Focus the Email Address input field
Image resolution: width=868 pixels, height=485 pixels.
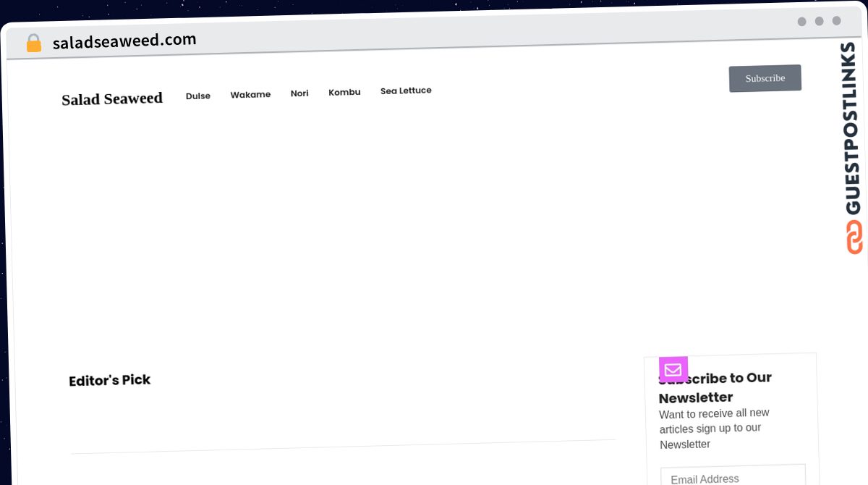(733, 477)
